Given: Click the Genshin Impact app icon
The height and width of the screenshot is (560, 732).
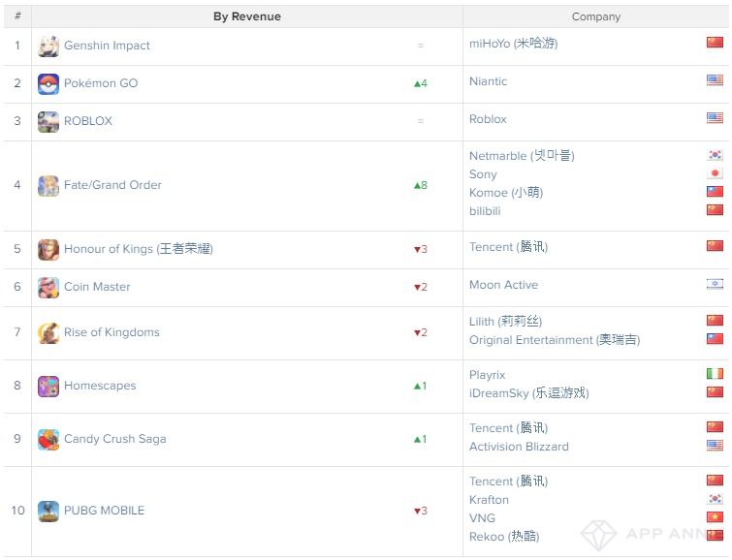Looking at the screenshot, I should click(x=48, y=46).
